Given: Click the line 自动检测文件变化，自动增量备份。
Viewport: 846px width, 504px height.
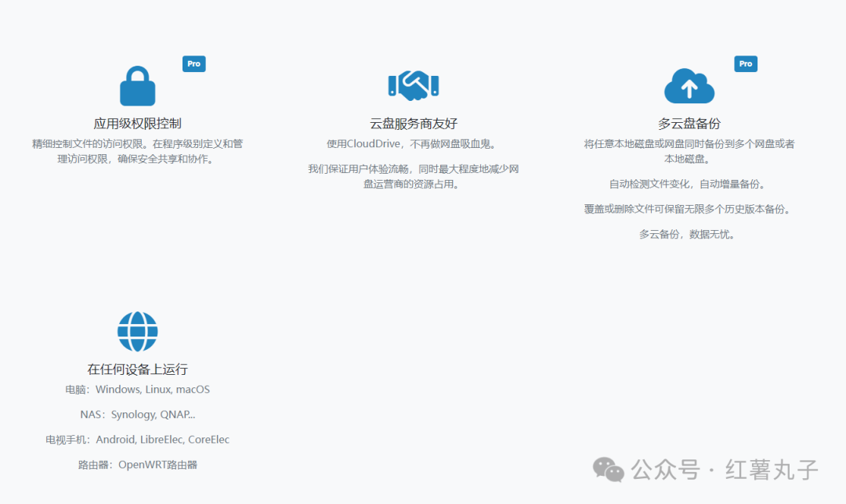Looking at the screenshot, I should pyautogui.click(x=689, y=184).
